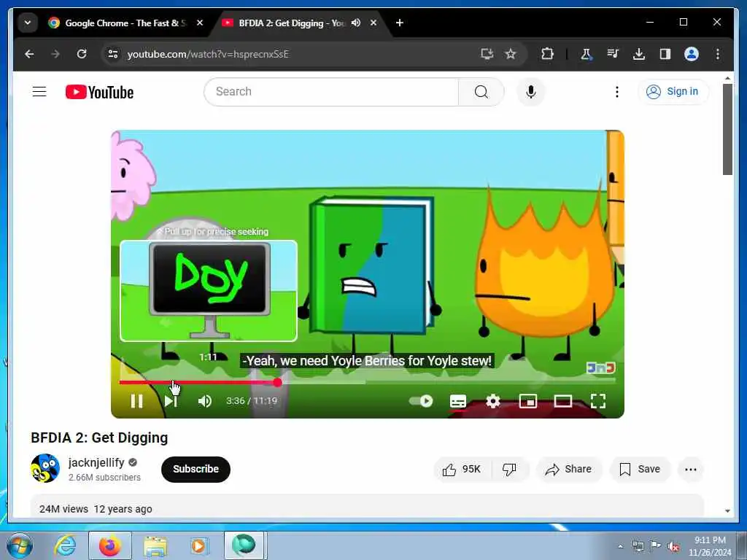Screen dimensions: 747x560
Task: Click the muted volume tray icon
Action: coord(673,547)
